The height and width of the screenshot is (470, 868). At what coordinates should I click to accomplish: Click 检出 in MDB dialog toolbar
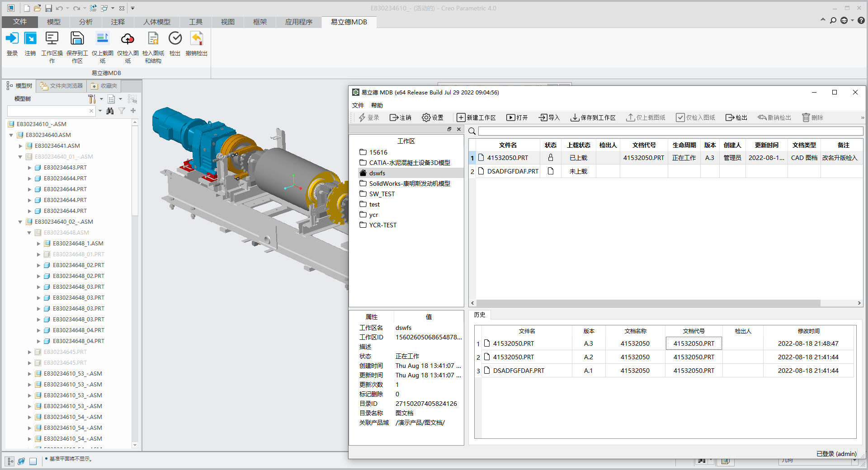[736, 117]
